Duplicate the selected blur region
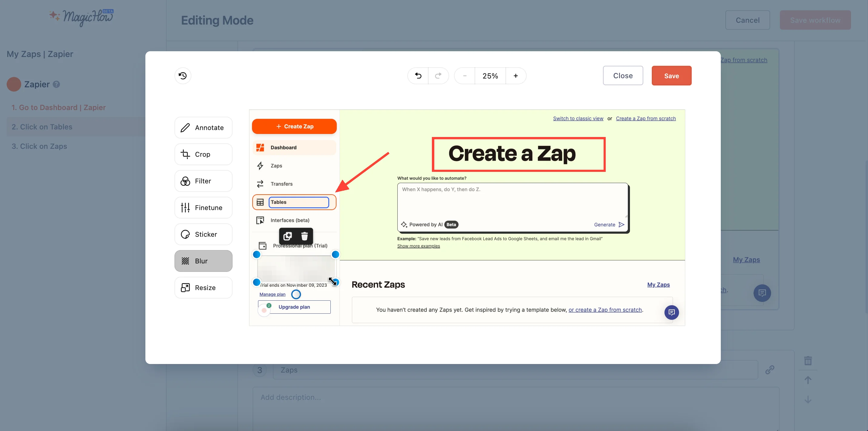868x431 pixels. pyautogui.click(x=288, y=236)
